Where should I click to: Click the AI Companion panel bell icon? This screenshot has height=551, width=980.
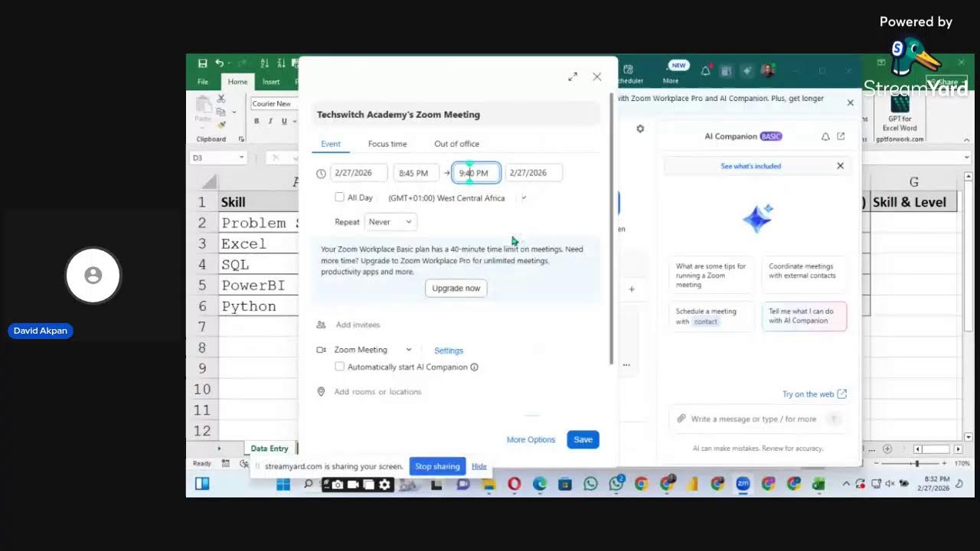[x=825, y=136]
